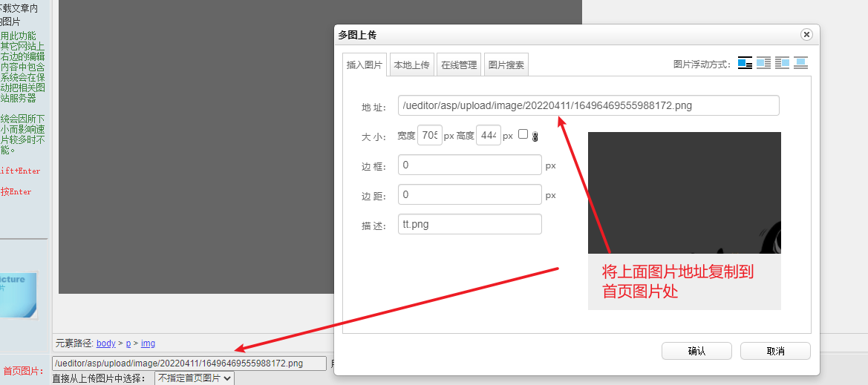Select the default image float icon

(745, 63)
